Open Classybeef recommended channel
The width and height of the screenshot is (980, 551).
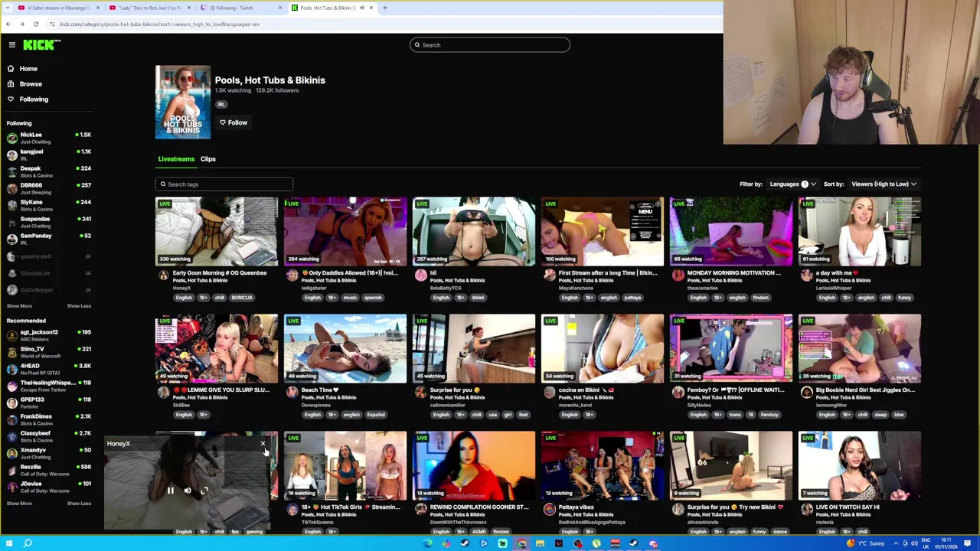(48, 436)
